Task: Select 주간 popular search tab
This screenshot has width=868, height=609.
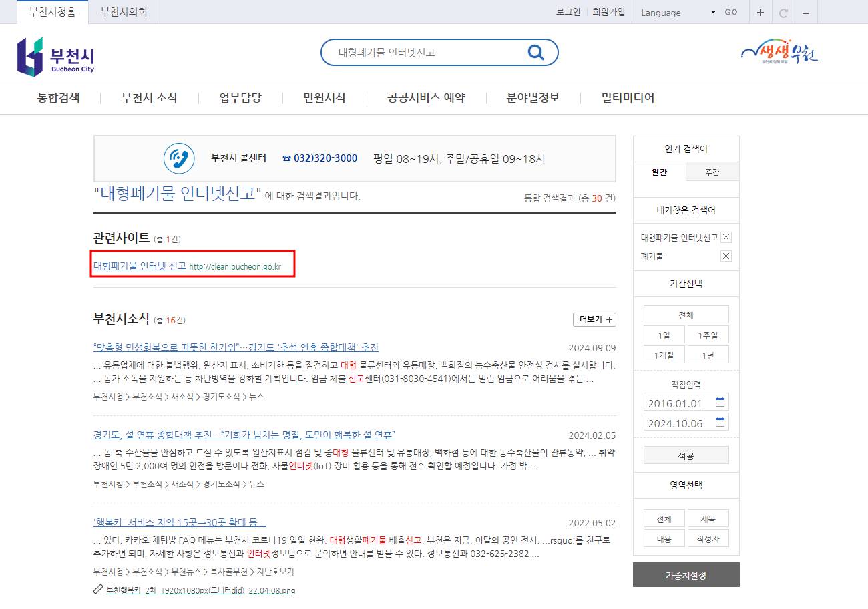Action: tap(712, 172)
